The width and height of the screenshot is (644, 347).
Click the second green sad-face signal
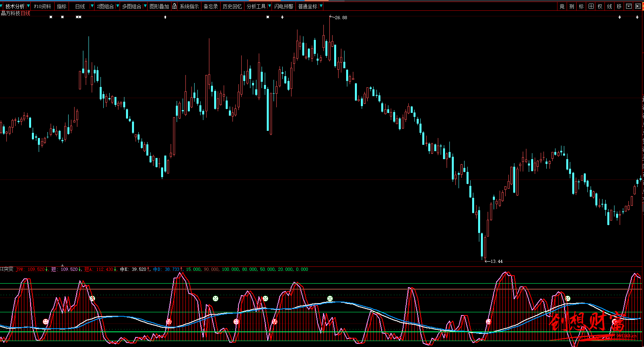coord(215,298)
